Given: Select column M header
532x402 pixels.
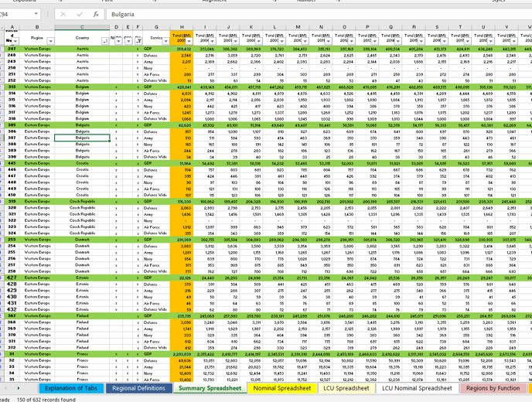Looking at the screenshot, I should [x=298, y=27].
